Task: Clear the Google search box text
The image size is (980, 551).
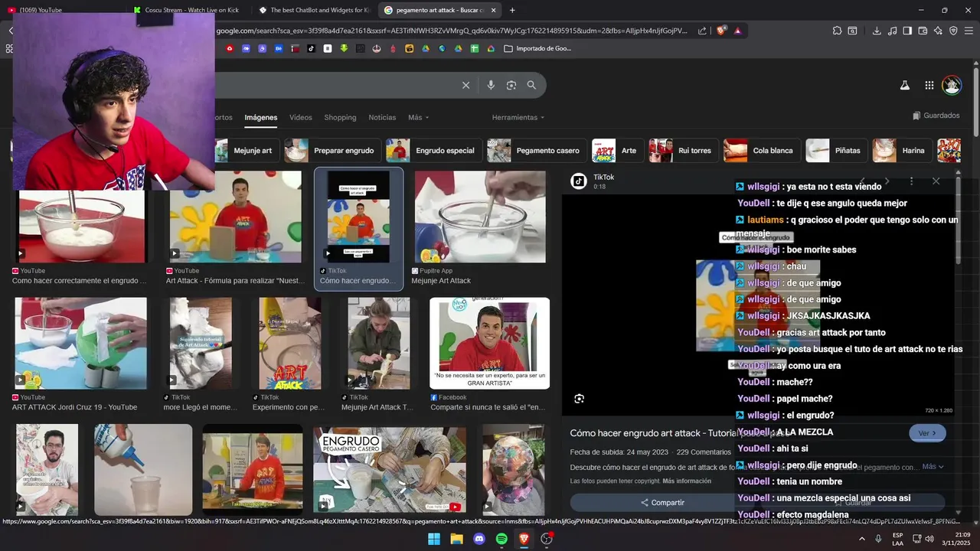Action: pyautogui.click(x=465, y=85)
